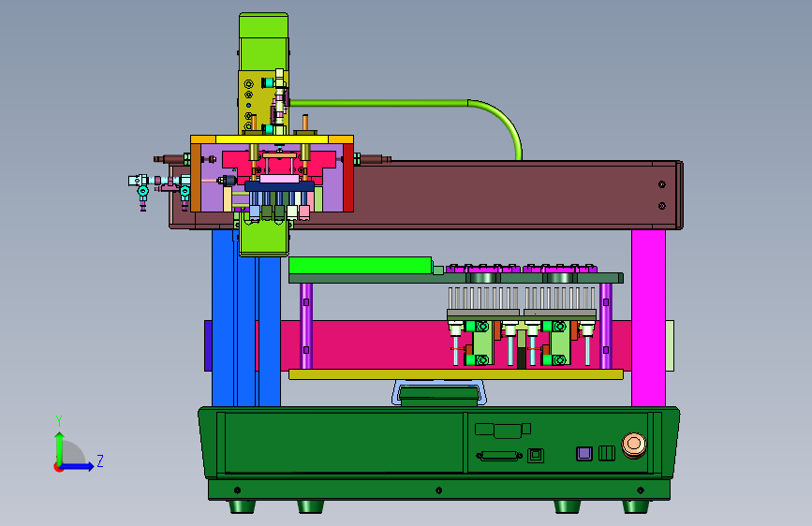Viewport: 812px width, 526px height.
Task: Select the purple end block left of blue column
Action: click(x=208, y=345)
